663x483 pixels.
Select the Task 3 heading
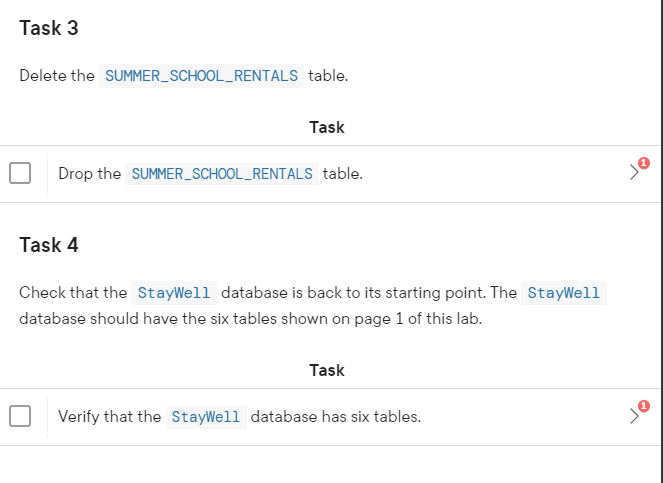point(49,28)
